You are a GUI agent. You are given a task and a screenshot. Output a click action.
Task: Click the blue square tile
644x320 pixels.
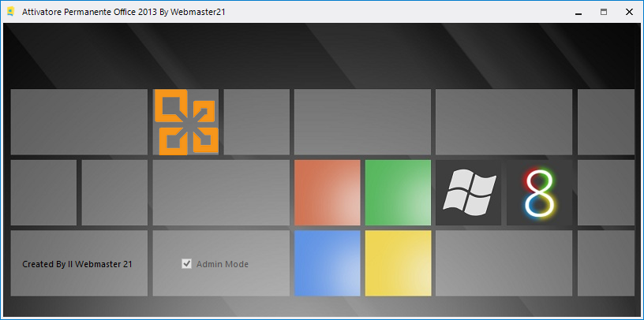(328, 263)
